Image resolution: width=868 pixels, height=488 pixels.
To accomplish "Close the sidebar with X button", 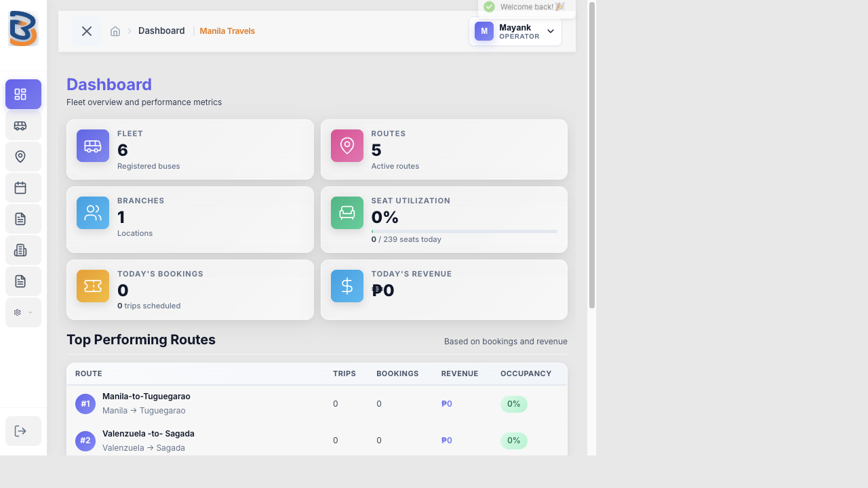I will point(87,31).
